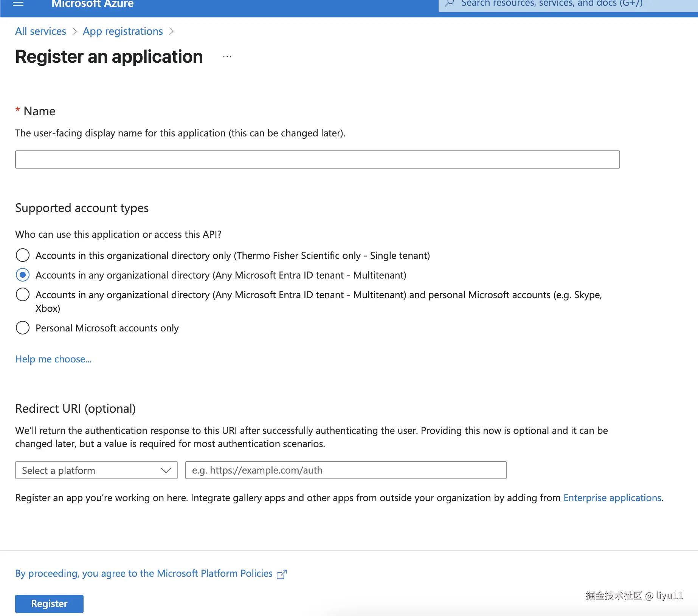Open the Microsoft Platform Policies link
Image resolution: width=698 pixels, height=616 pixels.
pyautogui.click(x=144, y=573)
